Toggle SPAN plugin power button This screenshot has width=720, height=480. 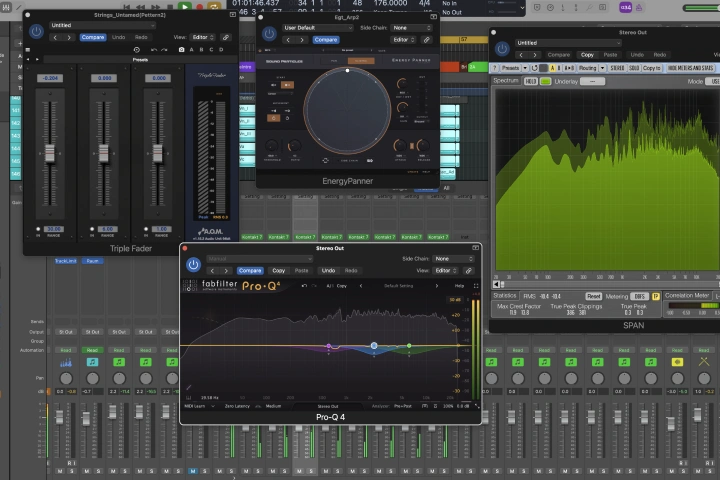(502, 49)
